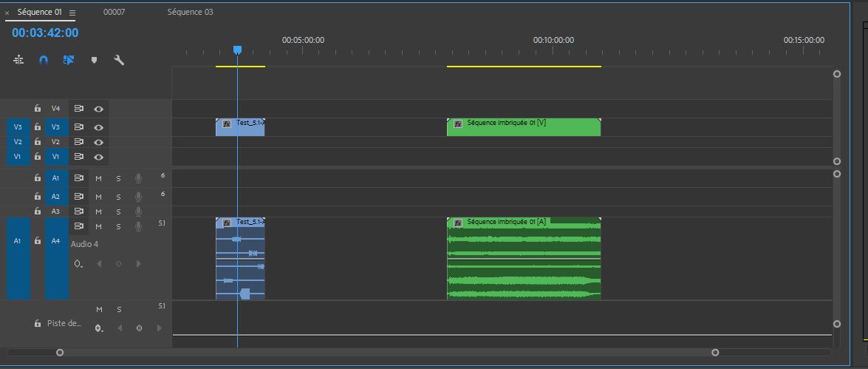868x369 pixels.
Task: Solo audio track A3
Action: click(x=118, y=211)
